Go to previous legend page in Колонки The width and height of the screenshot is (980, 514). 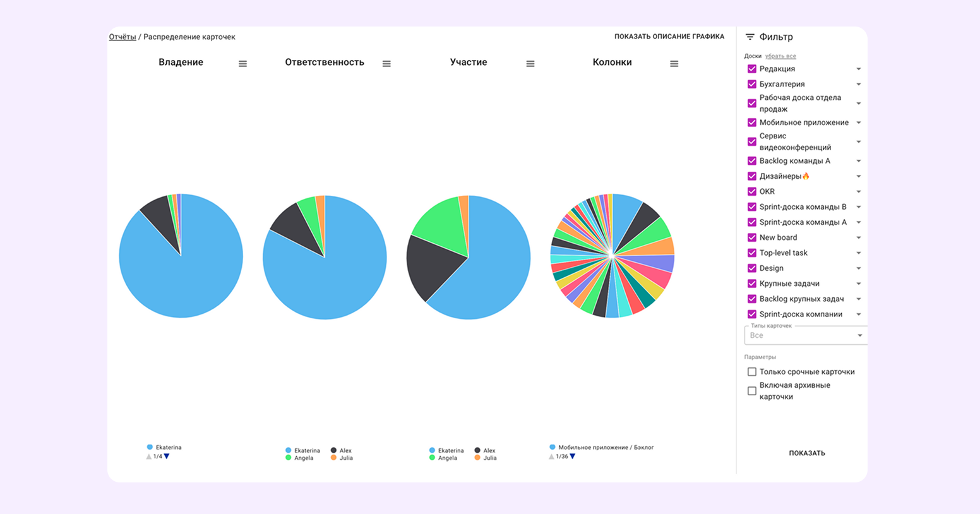tap(551, 457)
